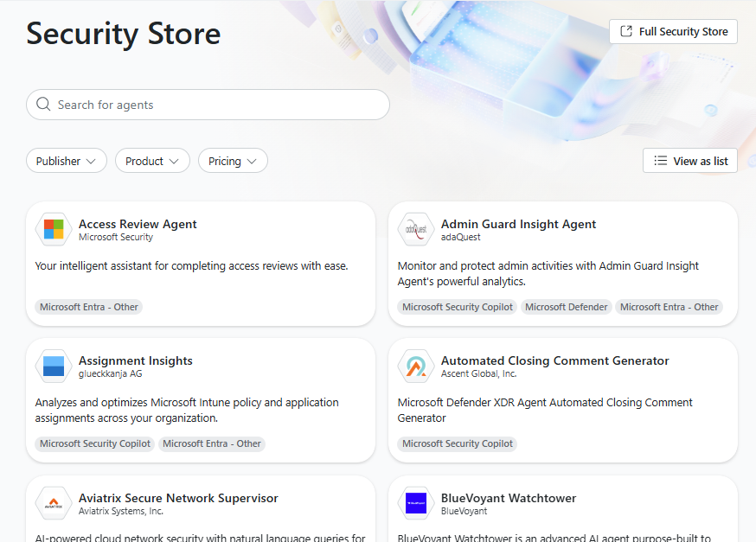Open the Product filter dropdown
The image size is (756, 542).
(152, 160)
